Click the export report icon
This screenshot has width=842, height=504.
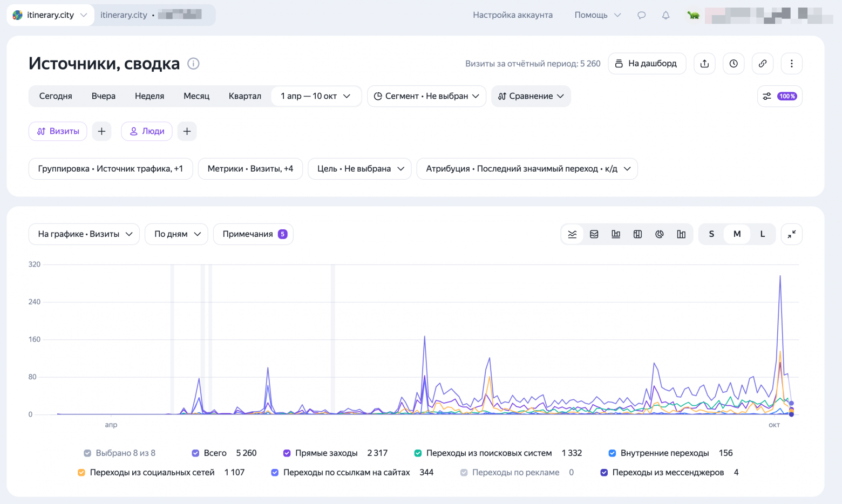click(x=704, y=64)
